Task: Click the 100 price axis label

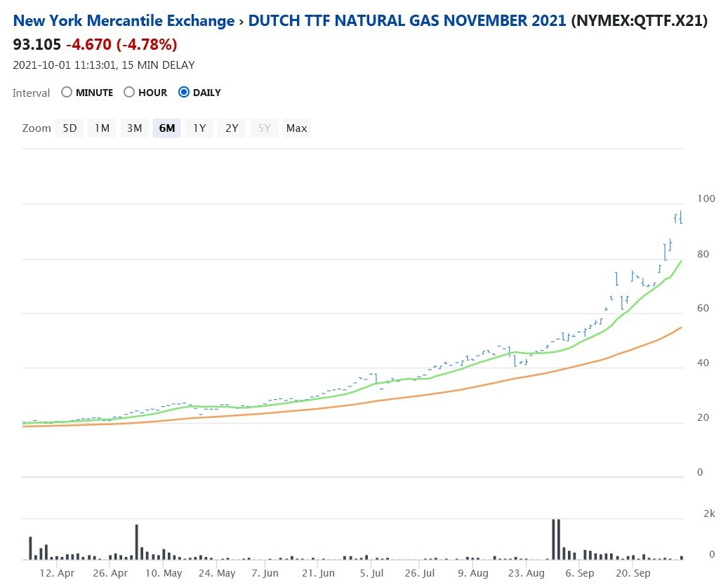Action: (x=706, y=199)
